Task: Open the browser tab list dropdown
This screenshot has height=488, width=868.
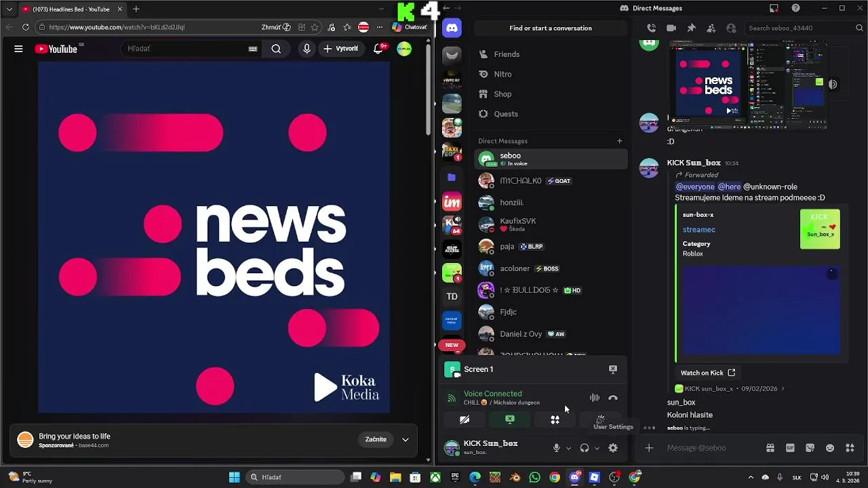Action: click(x=9, y=9)
